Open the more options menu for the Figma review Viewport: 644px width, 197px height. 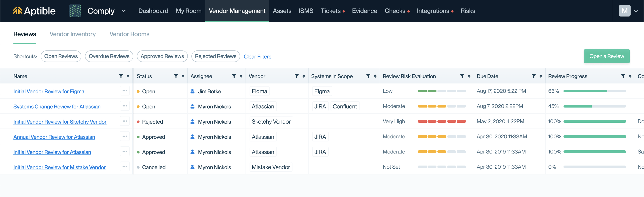tap(125, 91)
